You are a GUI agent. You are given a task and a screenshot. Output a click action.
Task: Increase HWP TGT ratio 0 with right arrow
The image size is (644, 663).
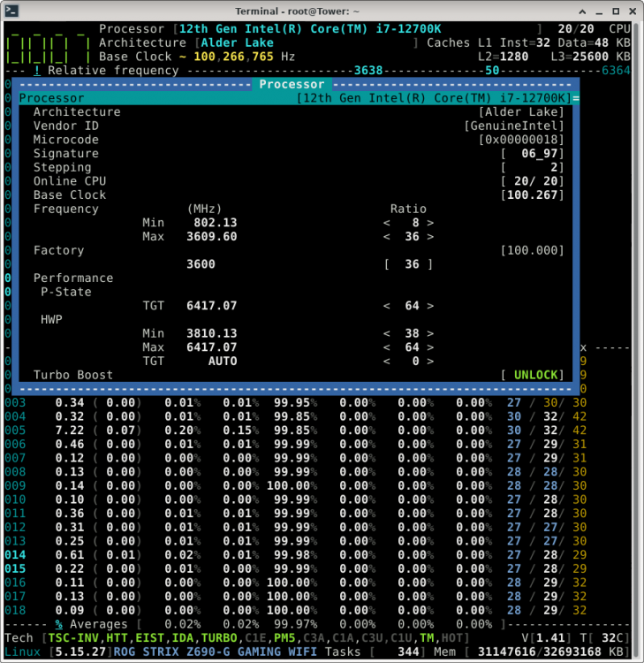click(430, 361)
